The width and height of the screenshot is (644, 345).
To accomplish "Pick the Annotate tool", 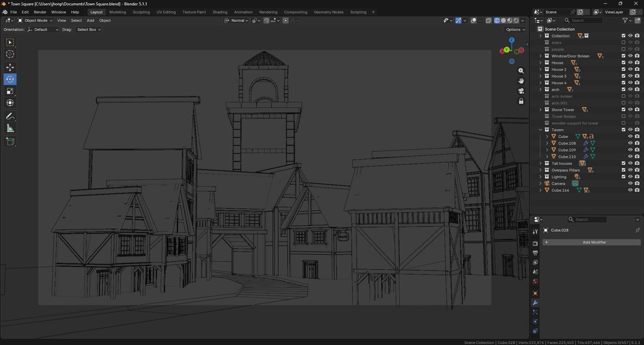I will 10,116.
